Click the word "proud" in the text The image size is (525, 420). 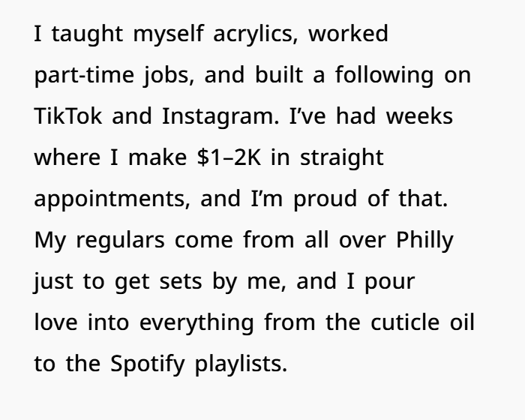coord(325,199)
